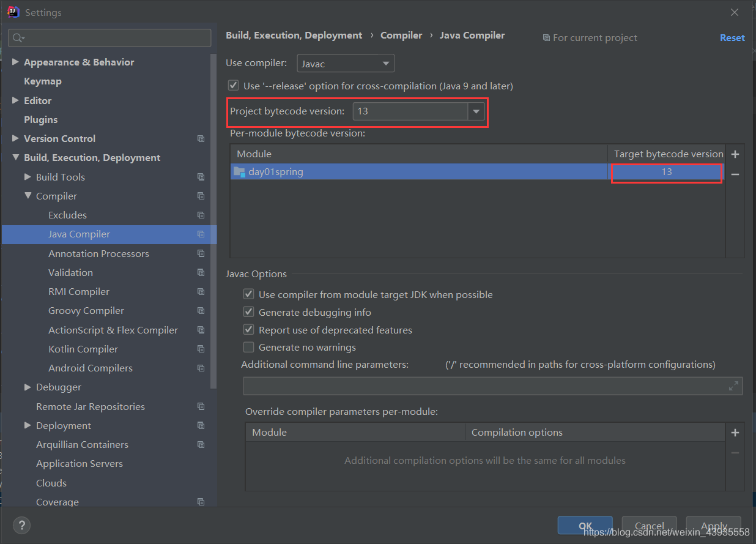Close the Settings dialog window
Image resolution: width=756 pixels, height=544 pixels.
tap(735, 12)
